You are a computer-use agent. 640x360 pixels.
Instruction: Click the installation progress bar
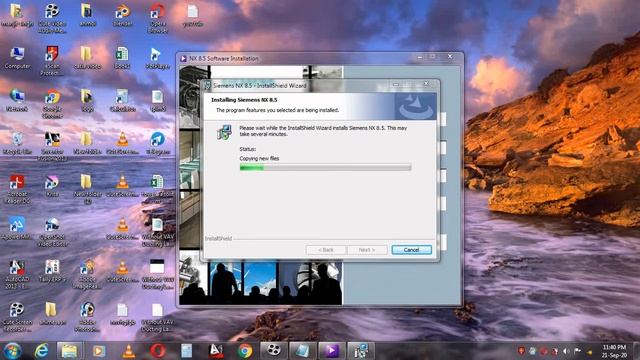325,167
